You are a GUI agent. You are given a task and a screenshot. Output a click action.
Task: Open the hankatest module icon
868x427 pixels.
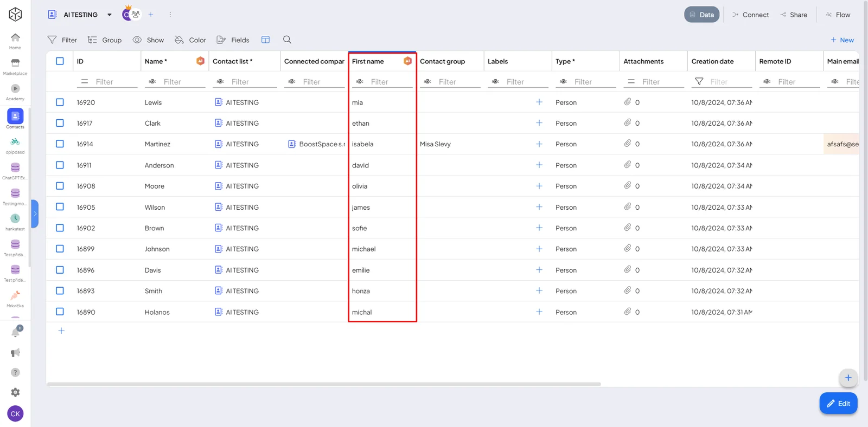point(15,222)
